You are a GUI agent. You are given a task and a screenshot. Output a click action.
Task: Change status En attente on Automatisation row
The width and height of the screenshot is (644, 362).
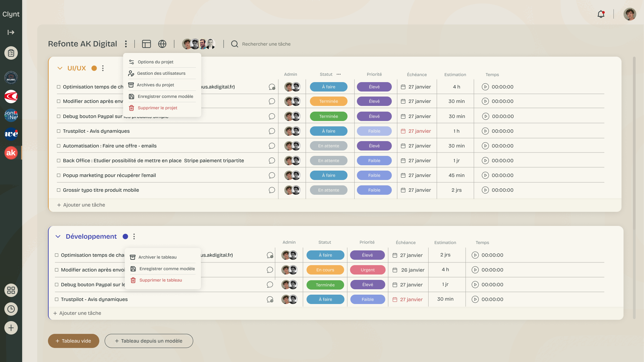[x=329, y=146]
